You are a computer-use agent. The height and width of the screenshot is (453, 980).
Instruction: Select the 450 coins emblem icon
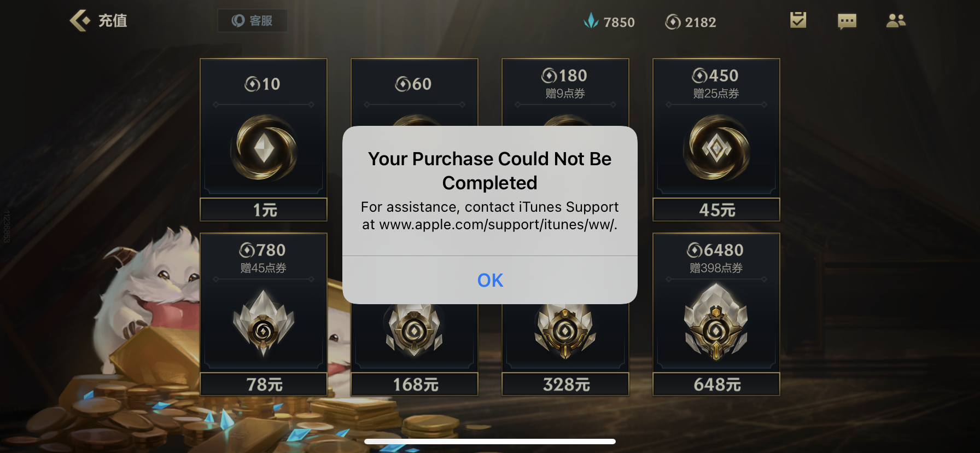point(716,148)
